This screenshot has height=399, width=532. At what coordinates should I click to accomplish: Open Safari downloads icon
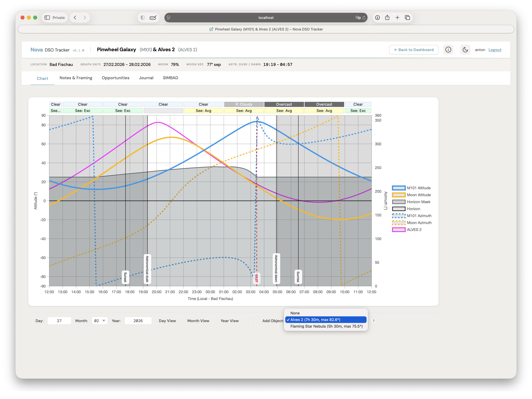pyautogui.click(x=378, y=18)
